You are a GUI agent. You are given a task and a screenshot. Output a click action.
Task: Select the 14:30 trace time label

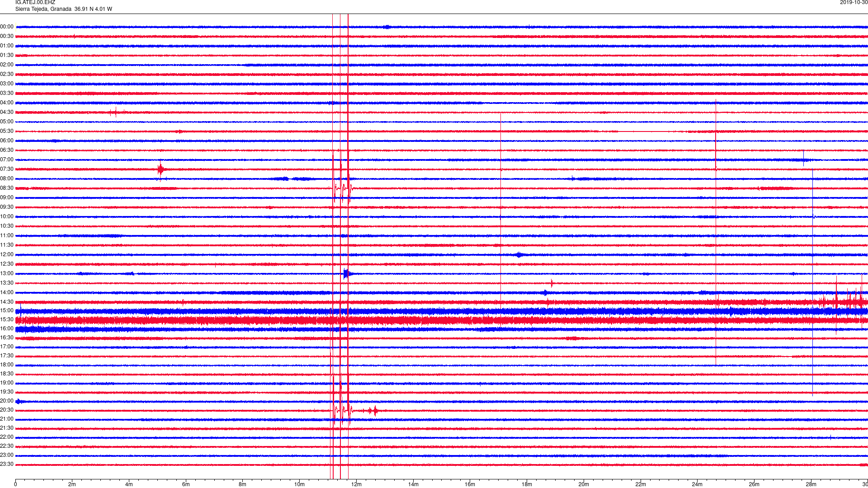7,302
